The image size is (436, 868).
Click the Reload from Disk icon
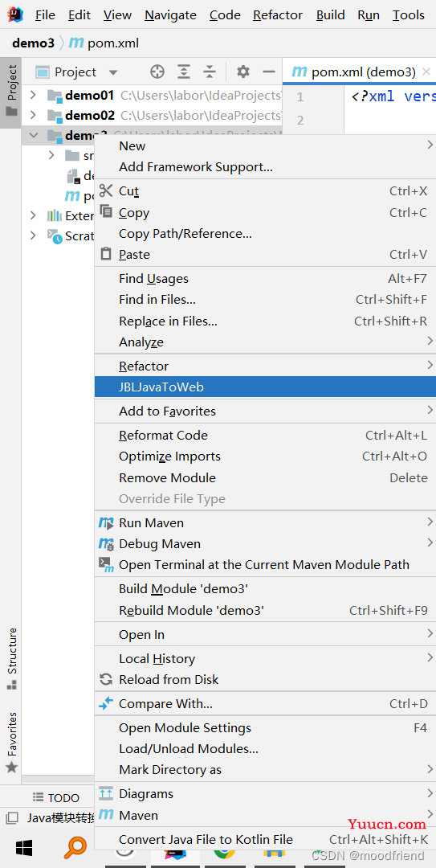coord(105,679)
